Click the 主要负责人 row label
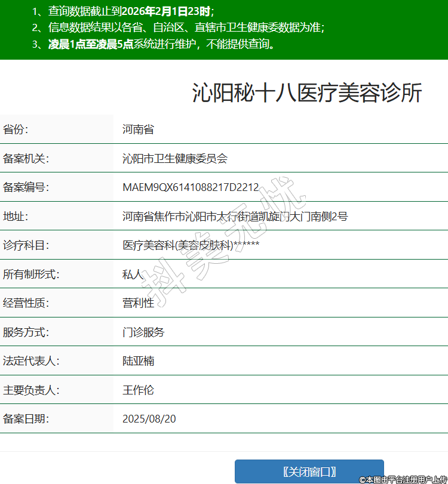The height and width of the screenshot is (484, 448). [32, 390]
